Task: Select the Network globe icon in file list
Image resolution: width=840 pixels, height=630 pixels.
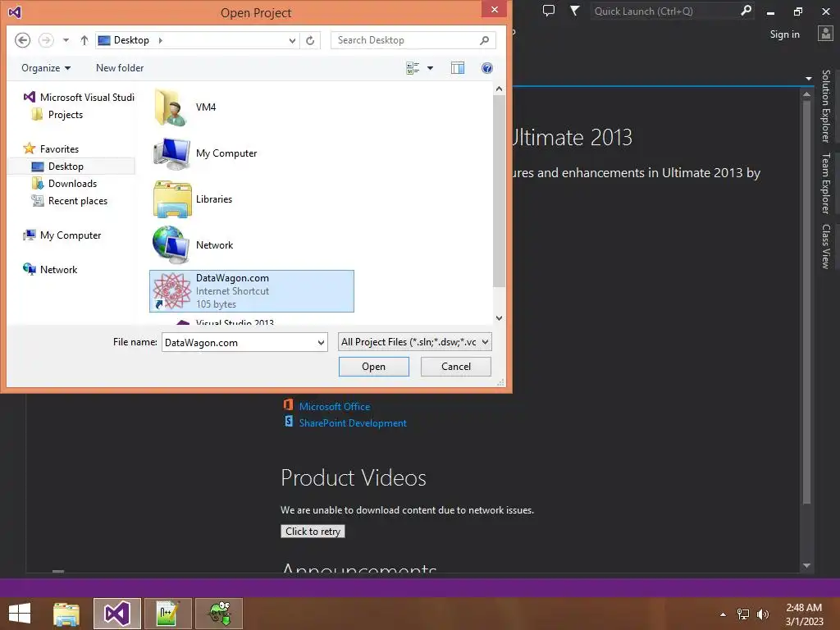Action: pos(171,244)
